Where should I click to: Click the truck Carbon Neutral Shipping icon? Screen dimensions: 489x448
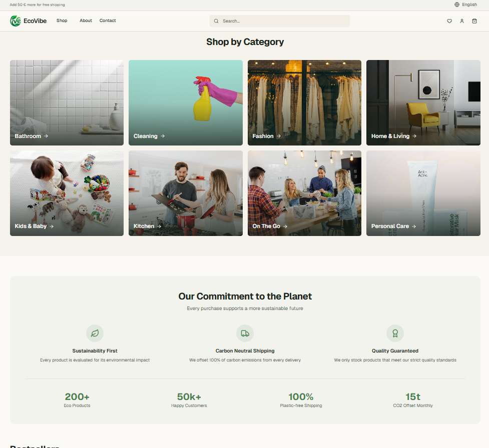(x=245, y=333)
